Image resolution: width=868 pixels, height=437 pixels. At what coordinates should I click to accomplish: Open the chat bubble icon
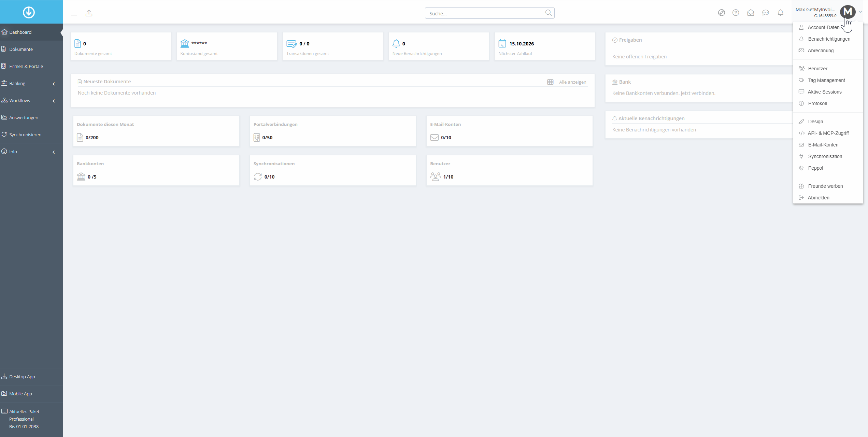(x=766, y=13)
